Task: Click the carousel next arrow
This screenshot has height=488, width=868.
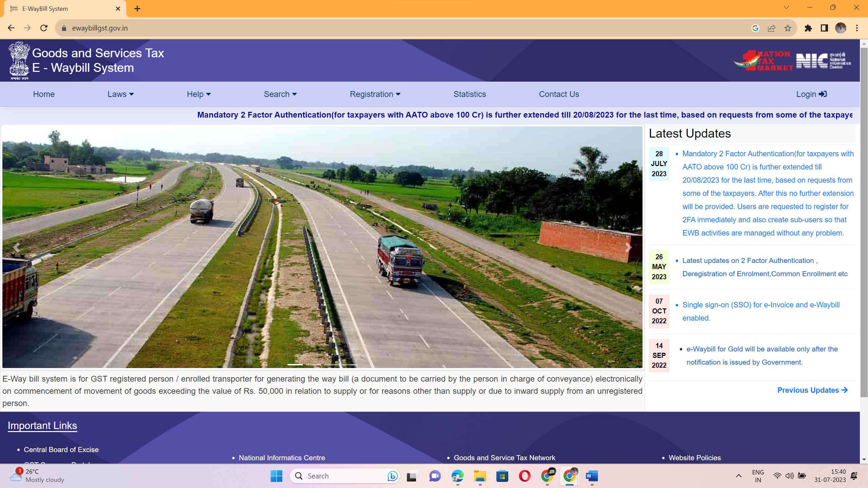Action: (x=628, y=247)
